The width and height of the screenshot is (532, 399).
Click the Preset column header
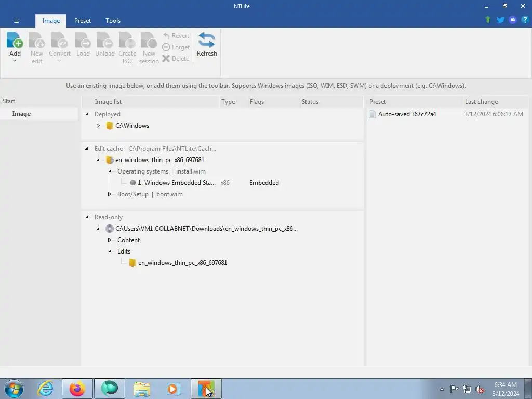click(415, 102)
